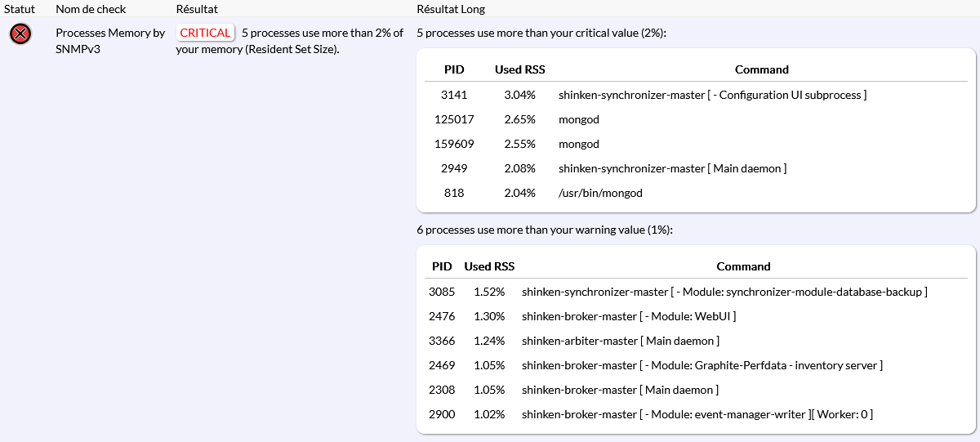Click the Résultat column header

pos(197,9)
